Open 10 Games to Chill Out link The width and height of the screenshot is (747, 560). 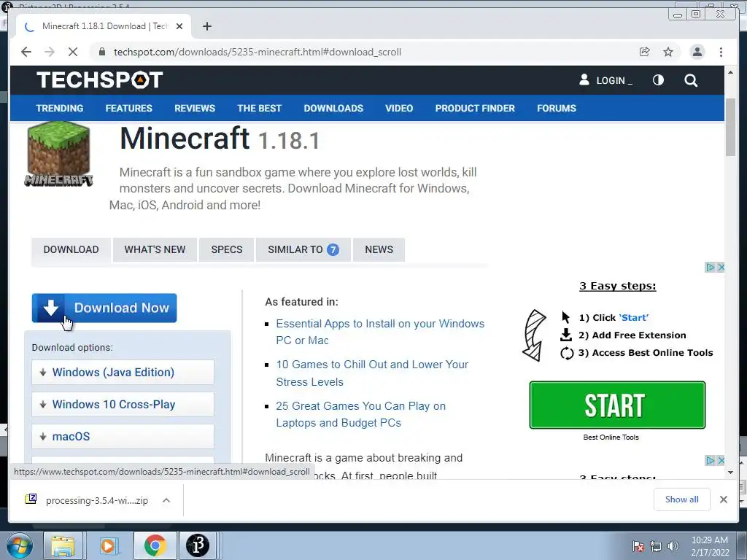[372, 373]
